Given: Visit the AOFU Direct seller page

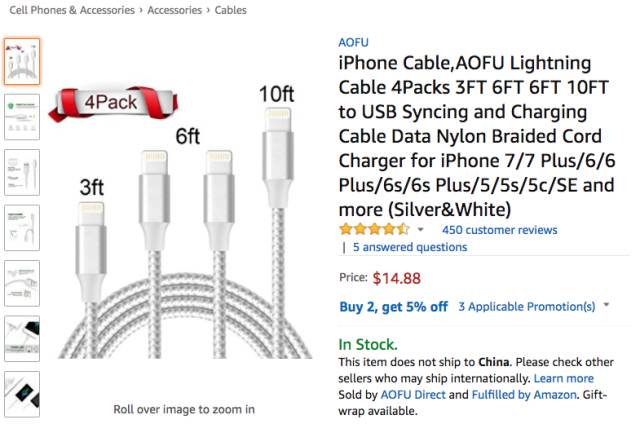Looking at the screenshot, I should [412, 395].
